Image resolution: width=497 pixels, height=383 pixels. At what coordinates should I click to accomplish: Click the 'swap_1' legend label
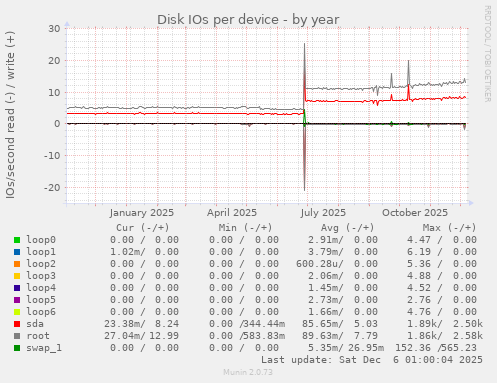coord(44,348)
